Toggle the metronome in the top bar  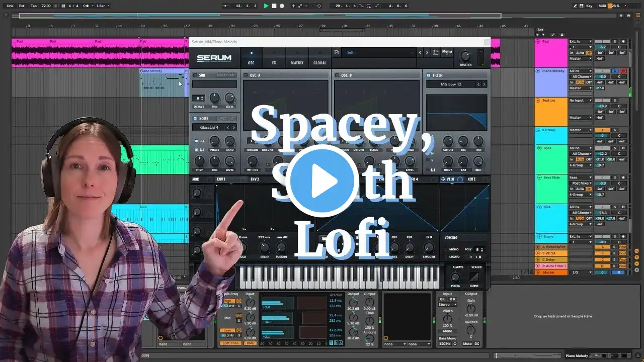(86, 6)
